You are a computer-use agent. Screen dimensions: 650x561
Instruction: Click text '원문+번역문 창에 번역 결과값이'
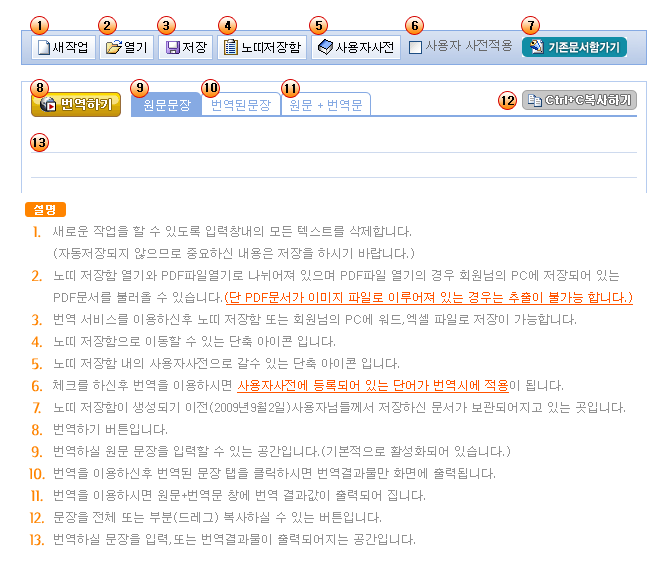(244, 495)
